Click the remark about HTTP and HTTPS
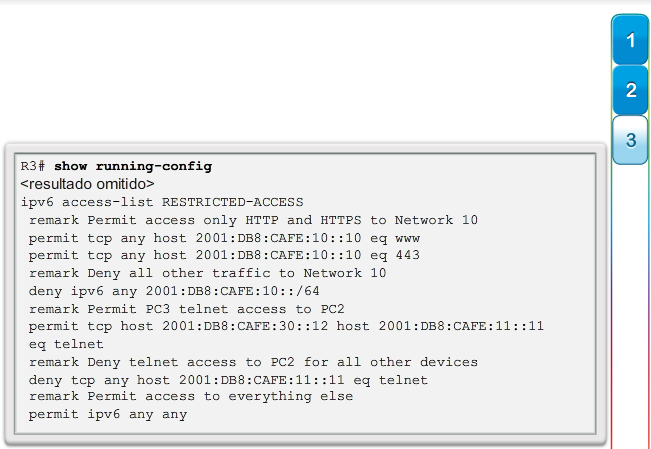 254,220
